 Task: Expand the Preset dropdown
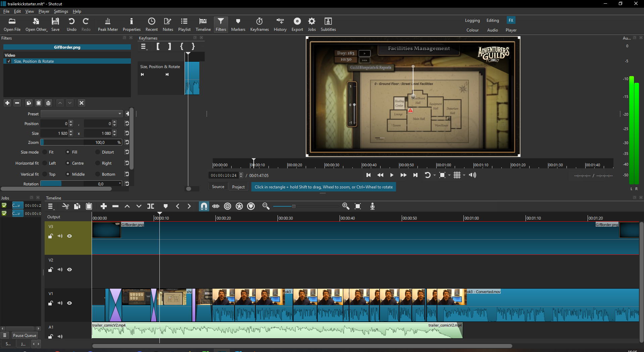(x=82, y=114)
